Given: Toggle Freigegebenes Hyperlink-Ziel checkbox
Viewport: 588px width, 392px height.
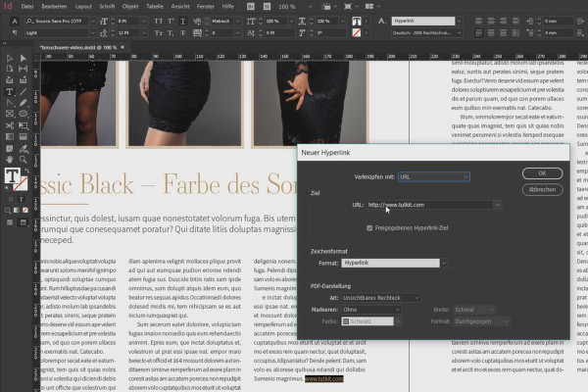Looking at the screenshot, I should tap(369, 227).
